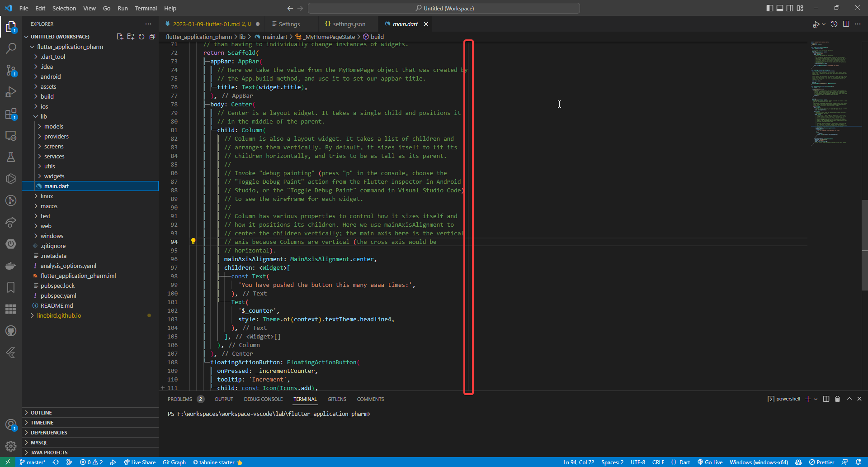This screenshot has width=868, height=467.
Task: Open the remote window indicator in status bar
Action: coord(8,462)
